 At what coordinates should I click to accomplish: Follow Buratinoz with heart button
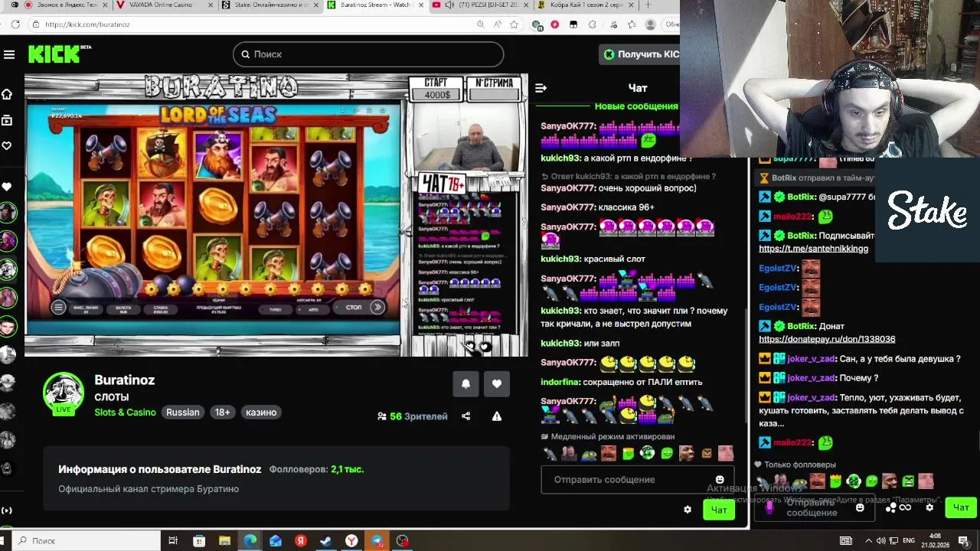pos(497,383)
